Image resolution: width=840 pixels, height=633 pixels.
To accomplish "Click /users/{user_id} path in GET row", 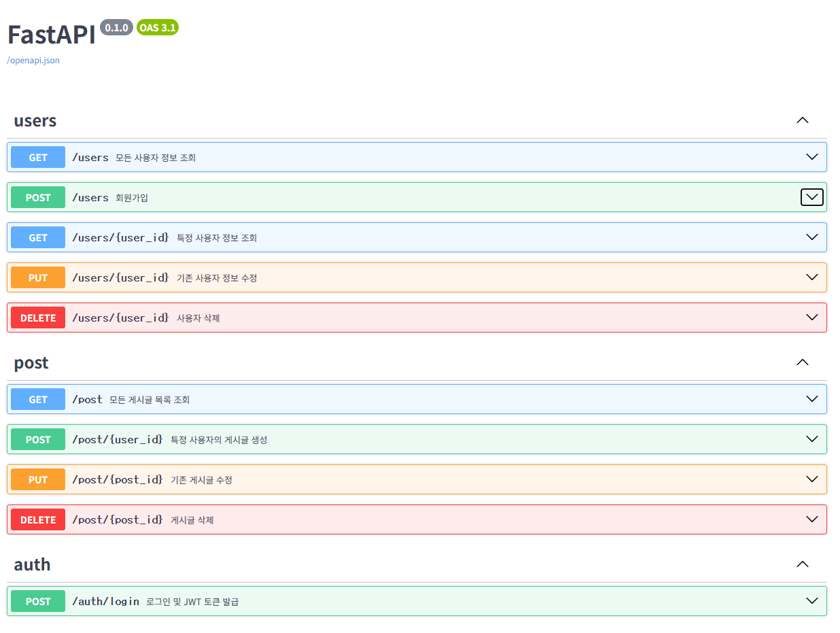I will [x=120, y=237].
